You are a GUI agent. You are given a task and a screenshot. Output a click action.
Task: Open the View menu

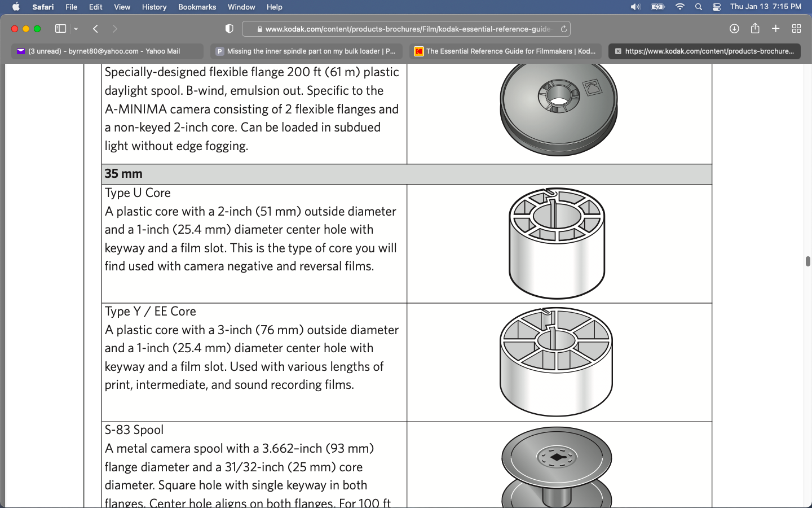coord(122,7)
